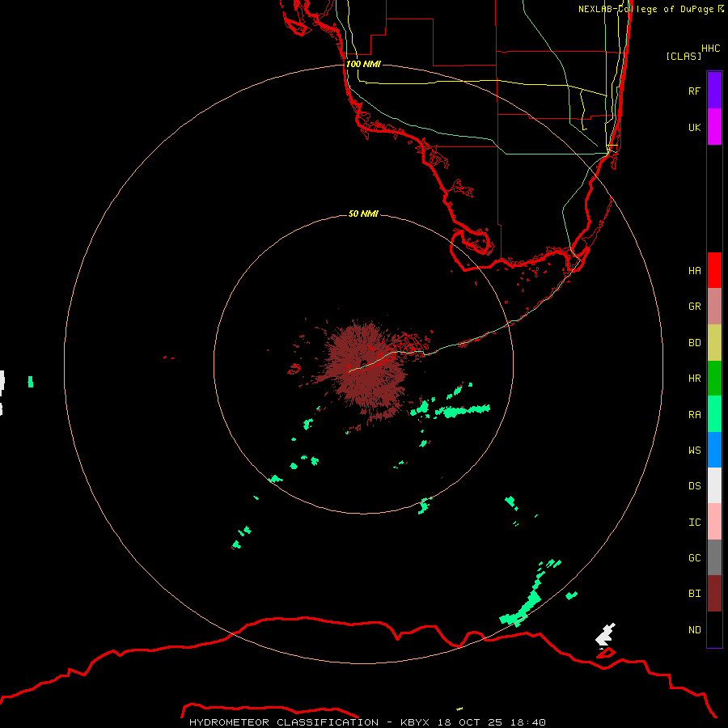Select the 'GR' legend label

694,307
